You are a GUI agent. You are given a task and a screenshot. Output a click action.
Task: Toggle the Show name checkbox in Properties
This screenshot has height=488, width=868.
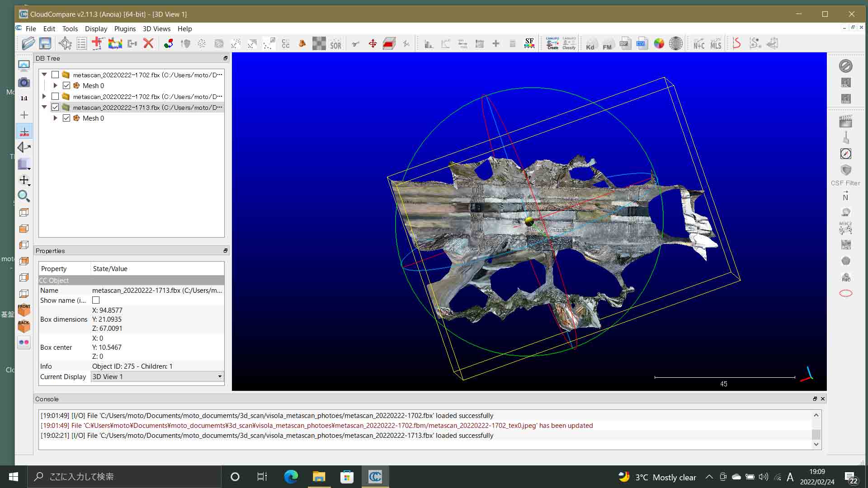96,300
